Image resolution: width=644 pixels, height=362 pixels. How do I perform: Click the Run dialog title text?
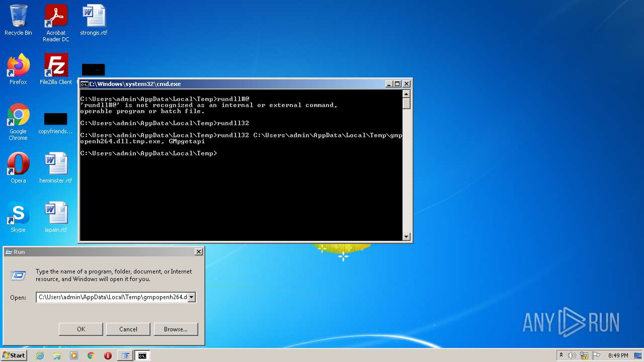coord(19,252)
